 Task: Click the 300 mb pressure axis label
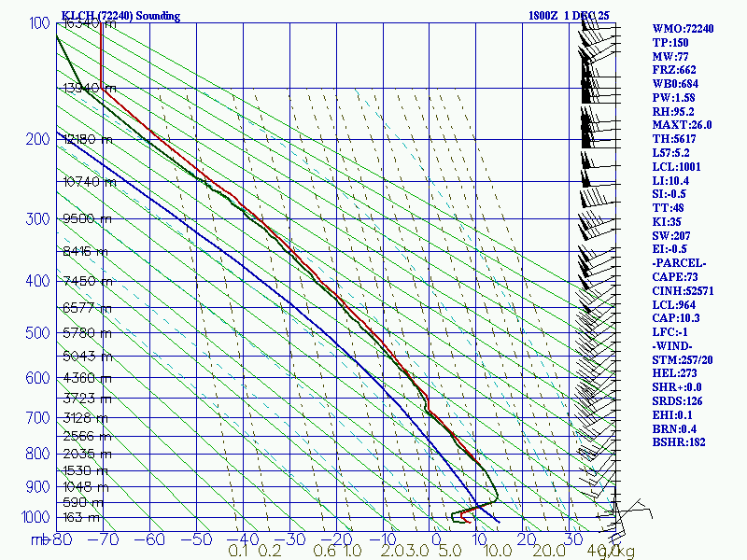click(x=37, y=219)
